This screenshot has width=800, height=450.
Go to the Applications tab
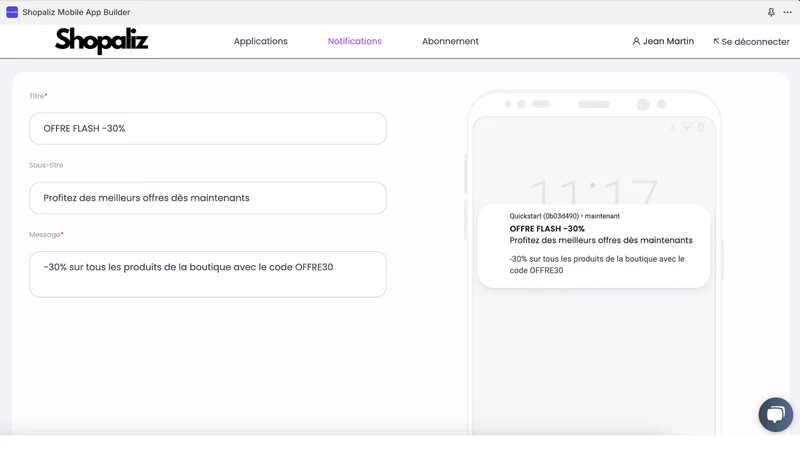point(261,41)
